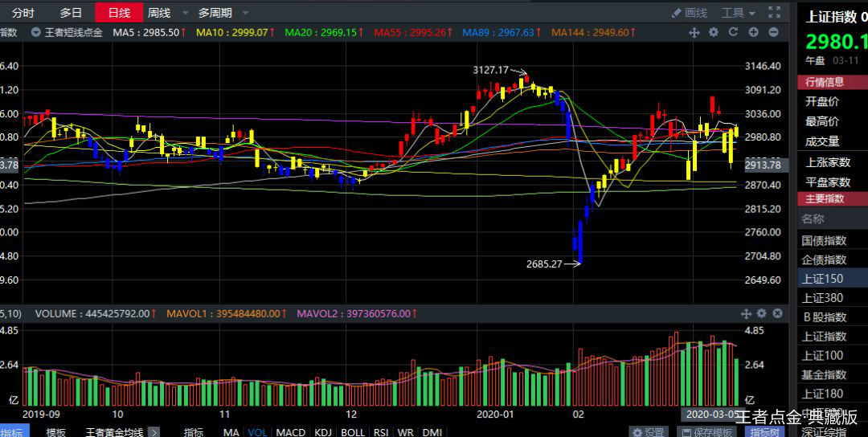Close the volume sub-panel with X icon
The height and width of the screenshot is (437, 868).
coord(777,313)
